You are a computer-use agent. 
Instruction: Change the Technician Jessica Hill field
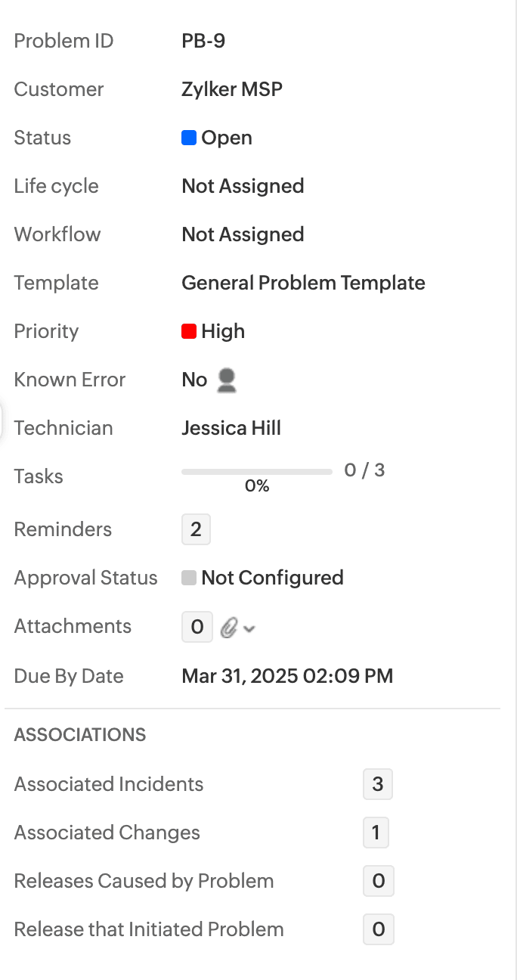(x=231, y=428)
